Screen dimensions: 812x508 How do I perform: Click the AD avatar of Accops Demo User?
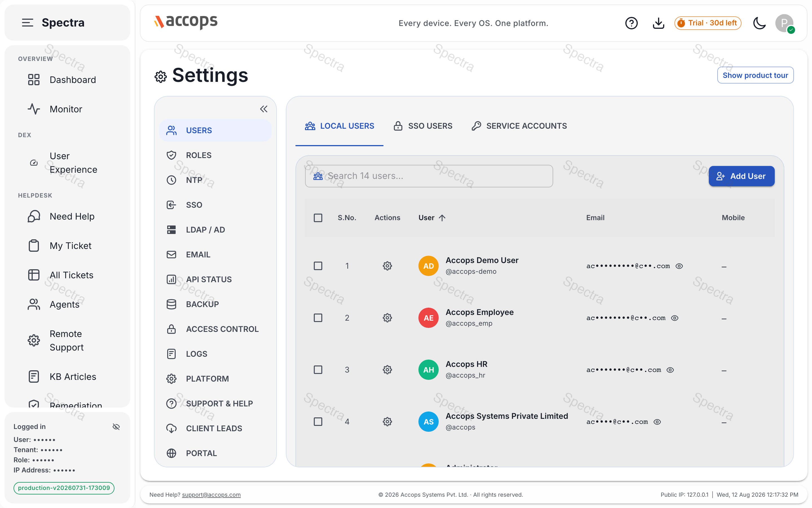[x=428, y=266]
